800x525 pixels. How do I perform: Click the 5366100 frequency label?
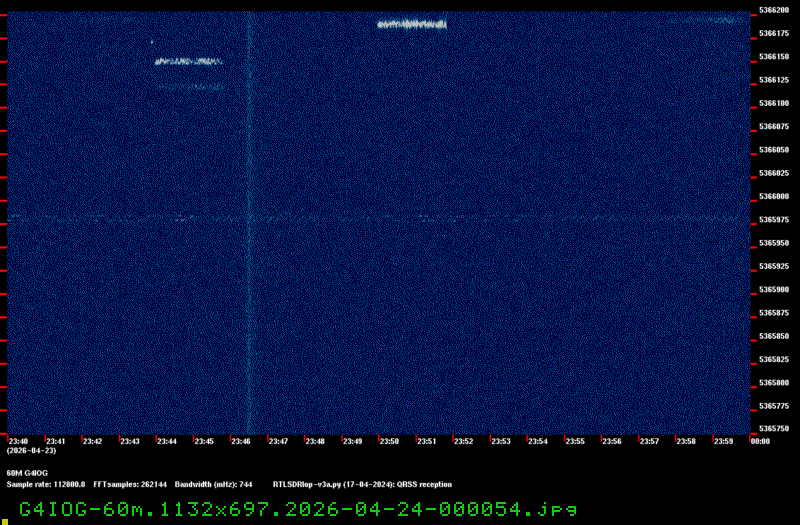click(x=774, y=103)
